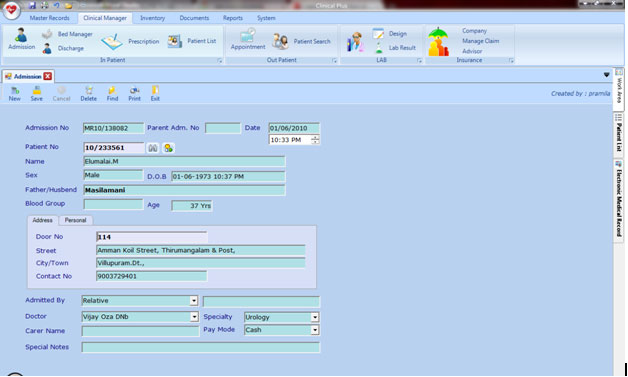628x377 pixels.
Task: Open the Patient List ribbon icon
Action: (x=191, y=41)
